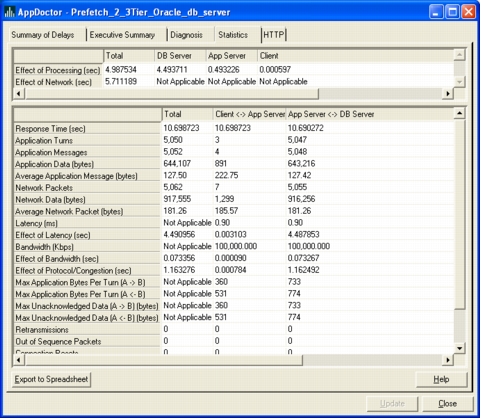Maximize the AppDoctor window
Viewport: 482px width, 419px height.
[x=453, y=12]
